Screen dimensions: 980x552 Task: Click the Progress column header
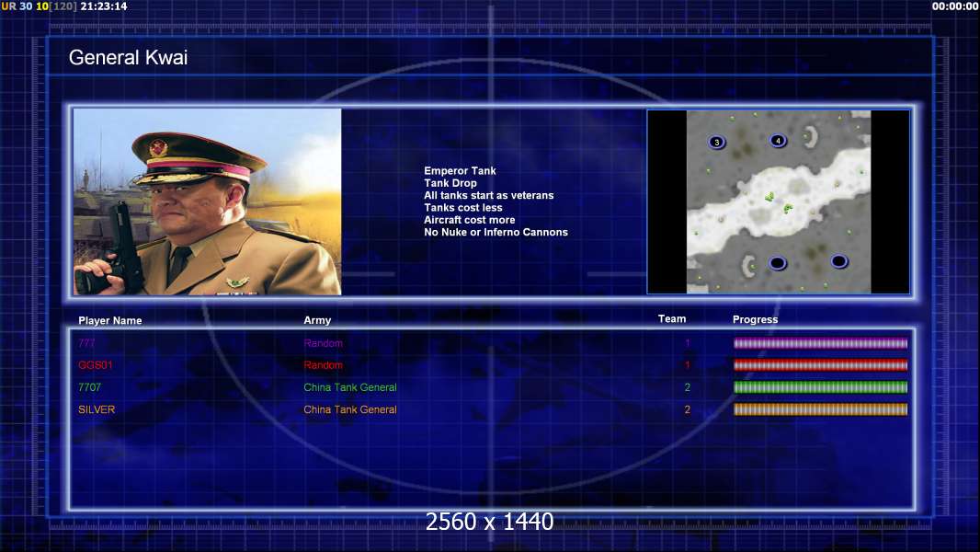click(755, 319)
